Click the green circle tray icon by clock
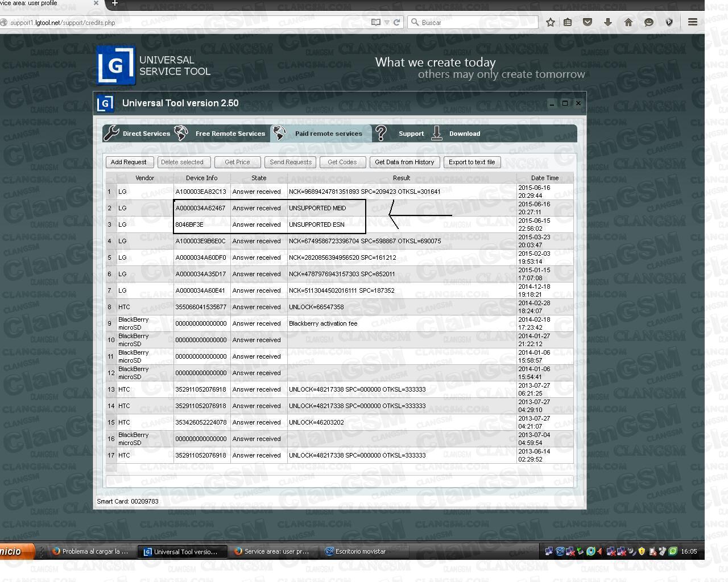Image resolution: width=728 pixels, height=582 pixels. [x=673, y=551]
